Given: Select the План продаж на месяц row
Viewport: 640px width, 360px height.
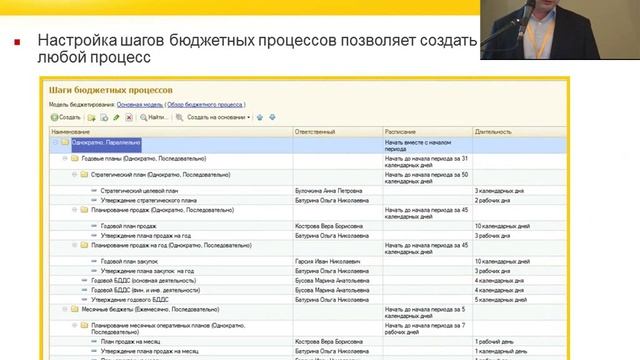Looking at the screenshot, I should click(x=308, y=341).
